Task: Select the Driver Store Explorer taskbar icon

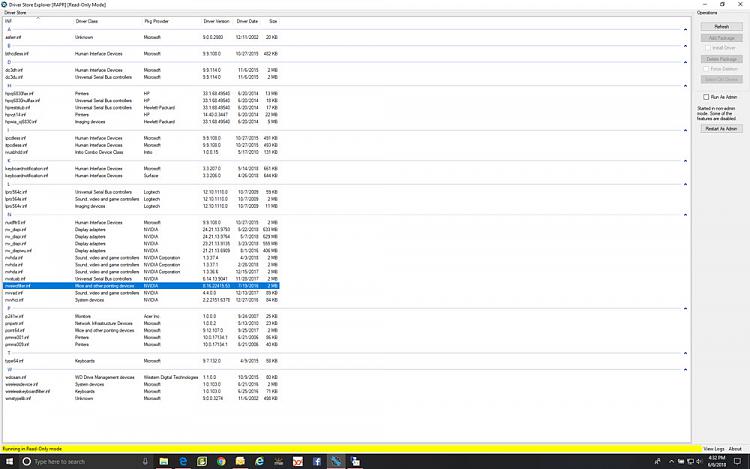Action: click(x=336, y=461)
